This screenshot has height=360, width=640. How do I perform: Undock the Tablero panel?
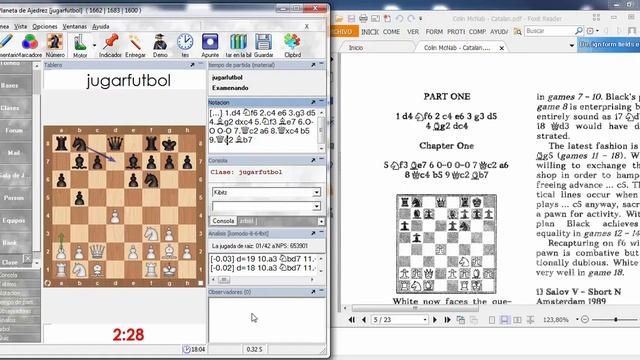(192, 65)
